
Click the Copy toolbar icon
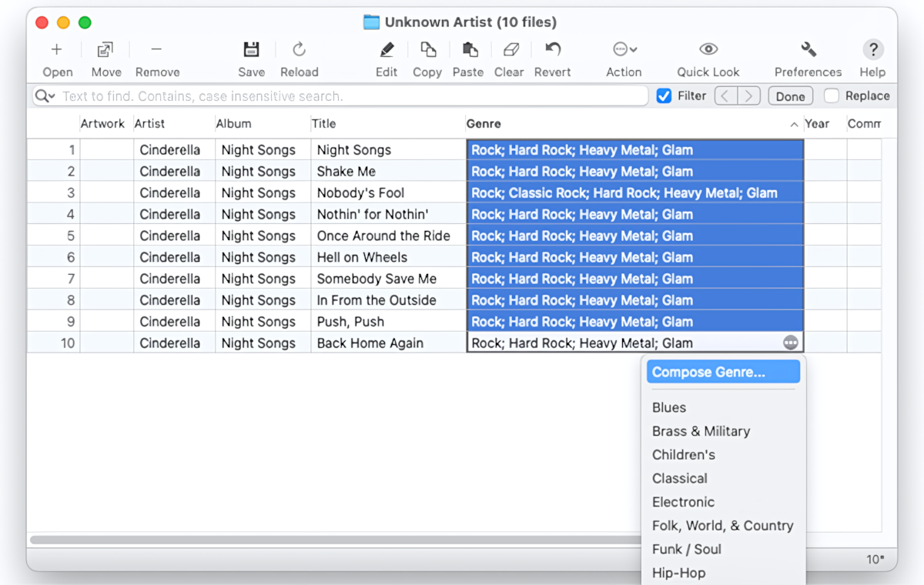pos(427,50)
